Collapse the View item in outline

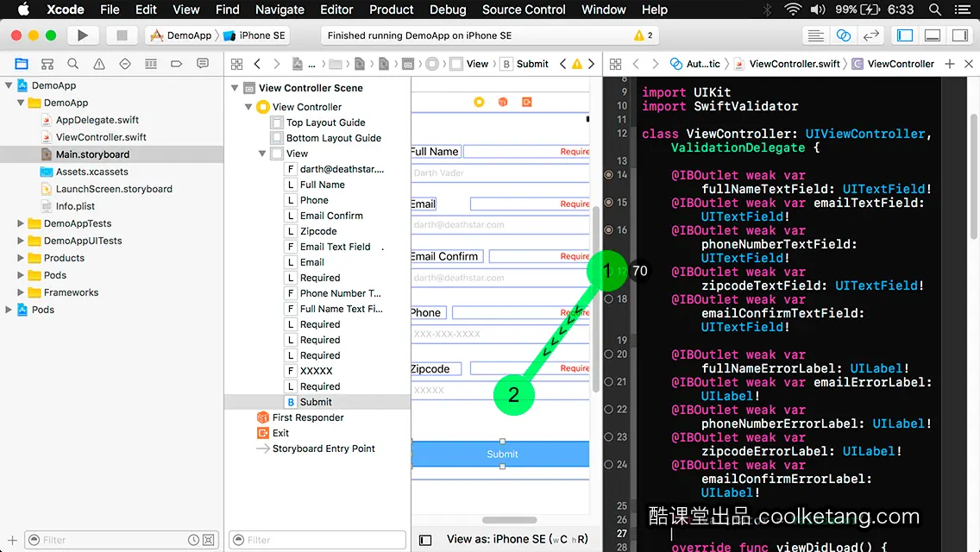click(x=262, y=154)
